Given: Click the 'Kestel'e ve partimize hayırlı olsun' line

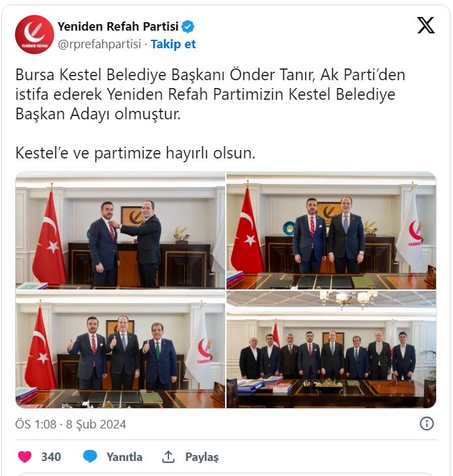Looking at the screenshot, I should pos(135,153).
